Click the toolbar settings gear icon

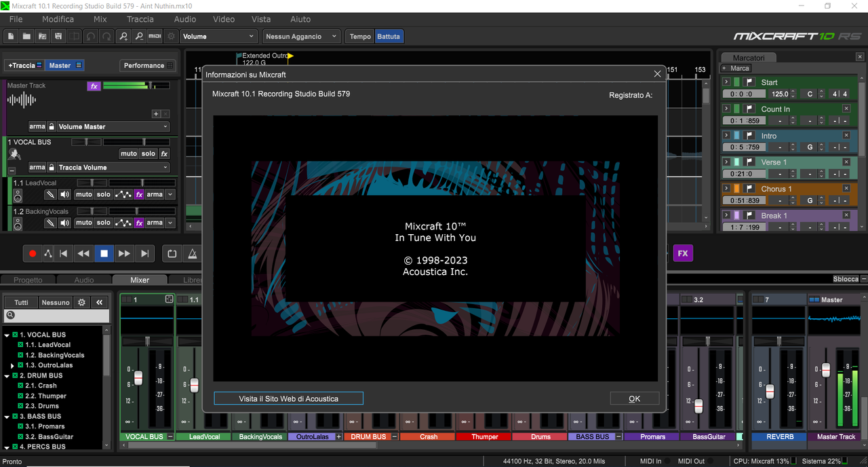coord(171,36)
